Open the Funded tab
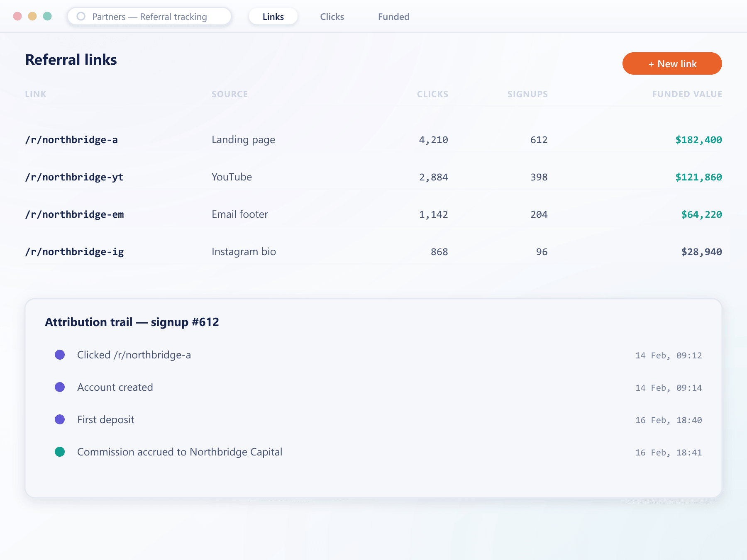 [x=394, y=17]
